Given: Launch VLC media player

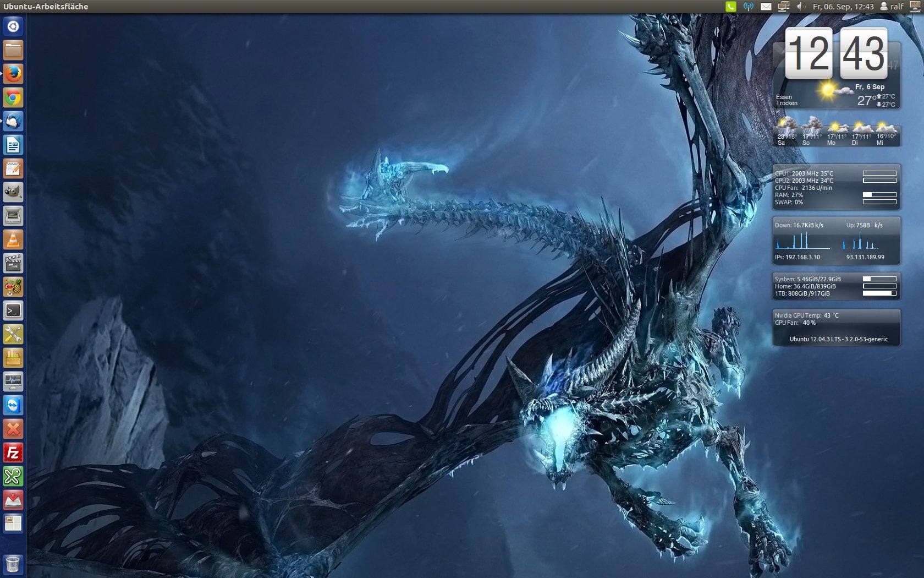Looking at the screenshot, I should 13,239.
